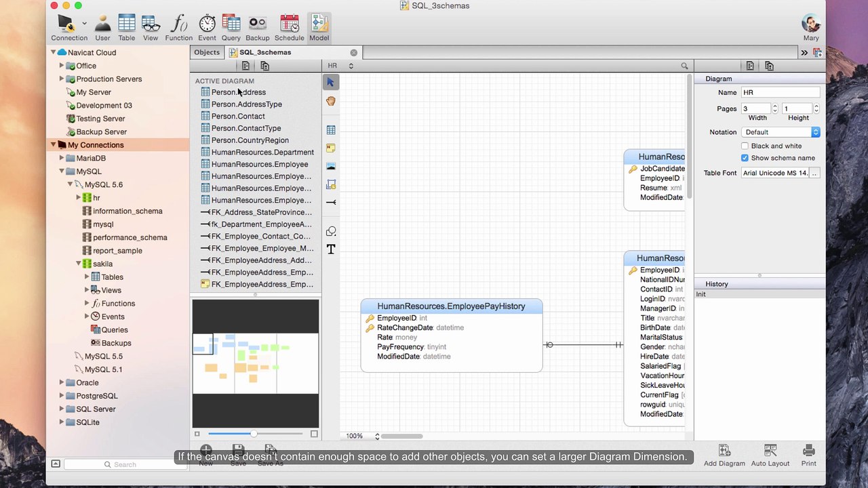Open the zoom percentage 100% selector

coord(362,436)
